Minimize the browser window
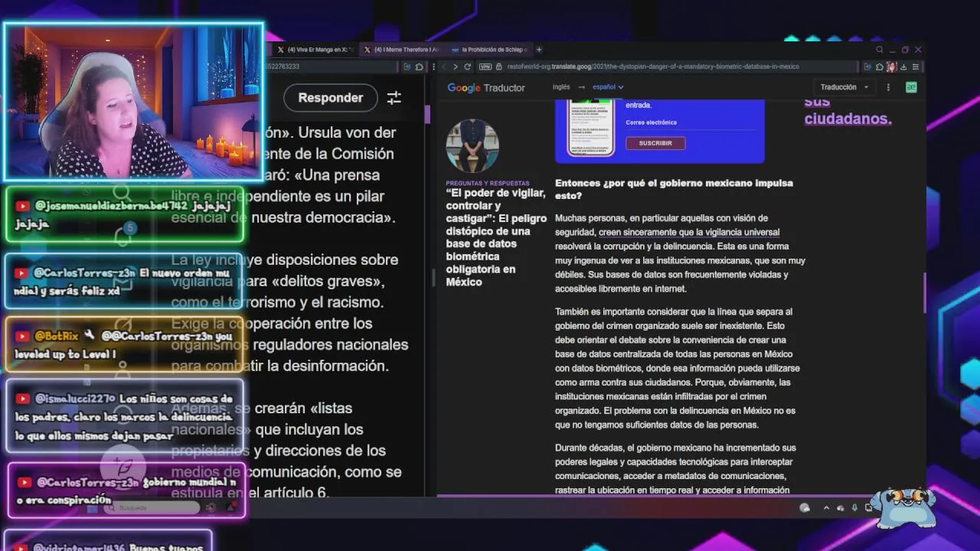Image resolution: width=980 pixels, height=551 pixels. point(893,50)
